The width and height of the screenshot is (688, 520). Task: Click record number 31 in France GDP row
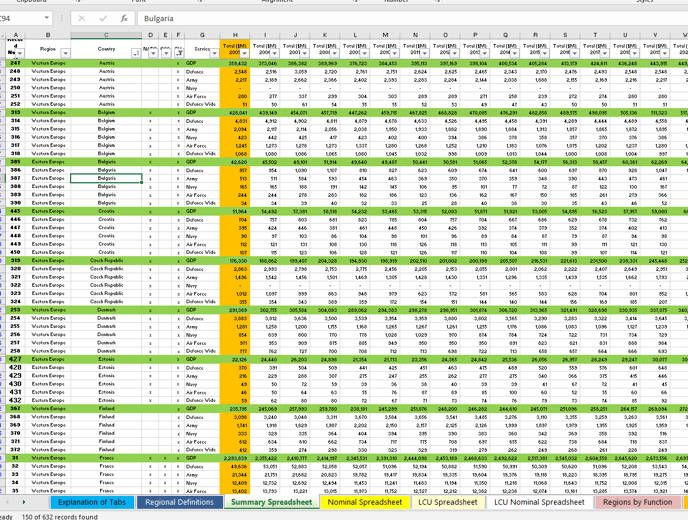coord(15,458)
